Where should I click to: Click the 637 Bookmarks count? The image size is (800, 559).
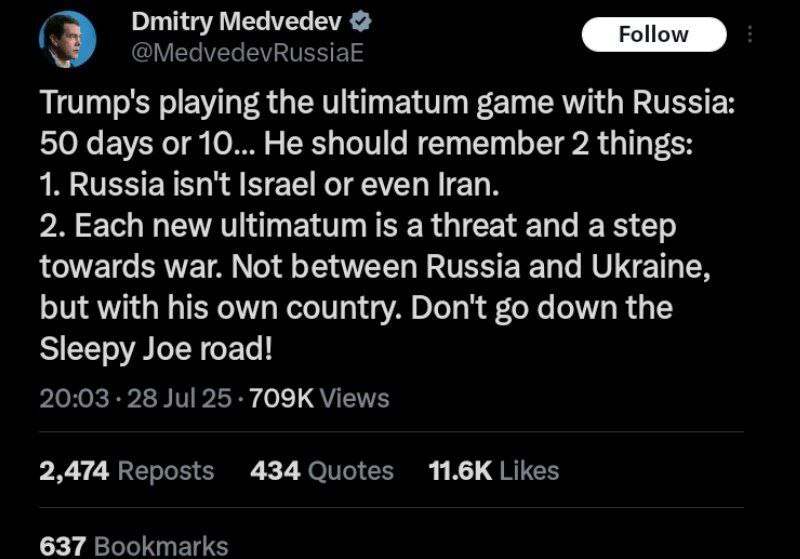(133, 546)
